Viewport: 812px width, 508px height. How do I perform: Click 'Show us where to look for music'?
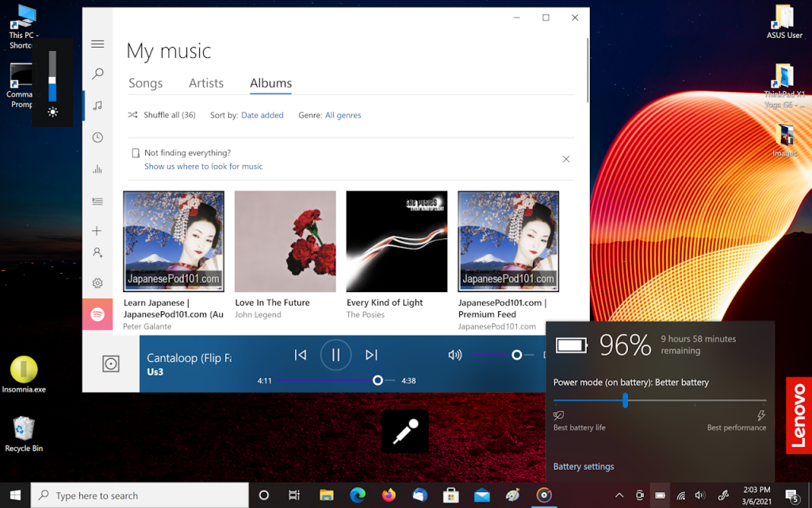click(x=204, y=167)
